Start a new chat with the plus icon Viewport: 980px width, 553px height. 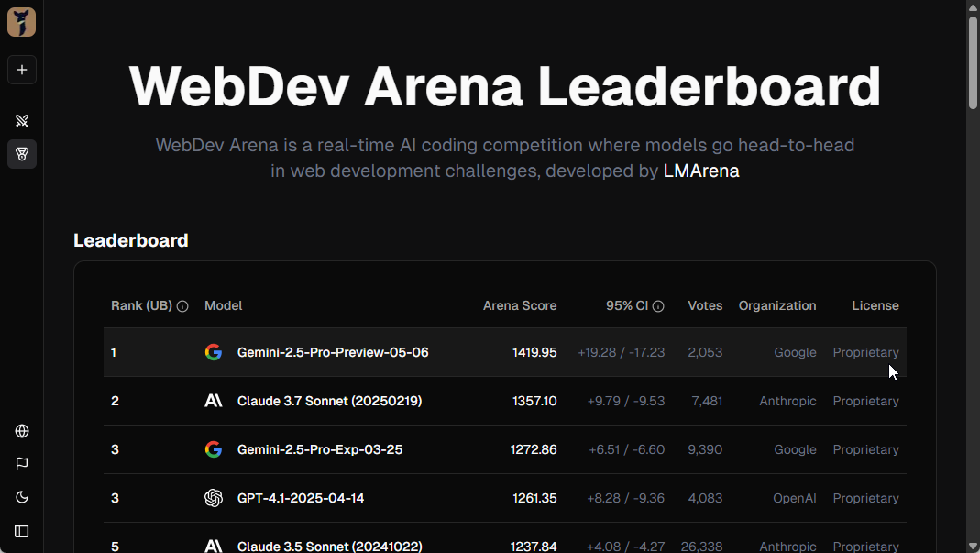[x=21, y=70]
